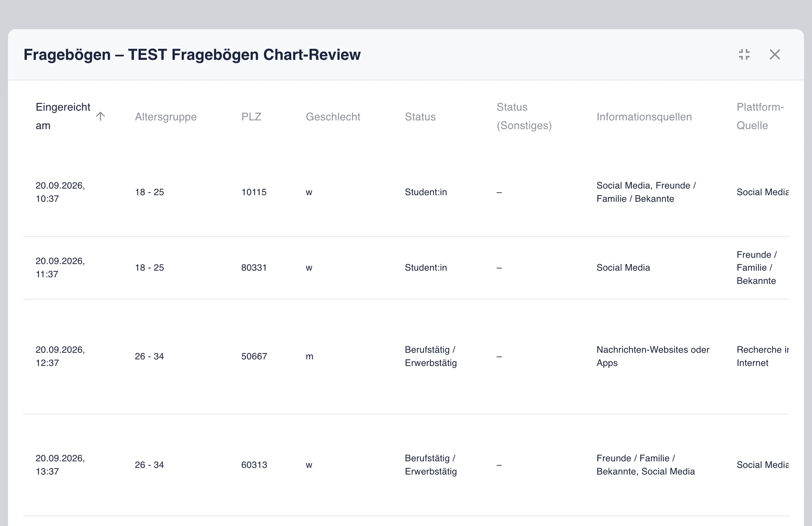Click Plattform-Quelle Social Media in 10115 row
Image resolution: width=812 pixels, height=526 pixels.
[762, 192]
